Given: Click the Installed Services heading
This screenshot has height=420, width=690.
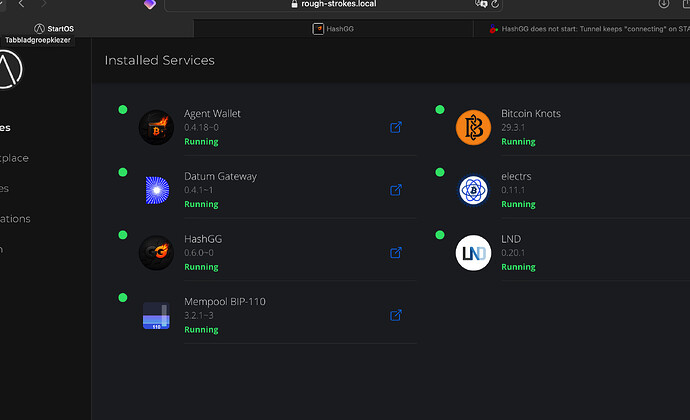Looking at the screenshot, I should [x=159, y=60].
